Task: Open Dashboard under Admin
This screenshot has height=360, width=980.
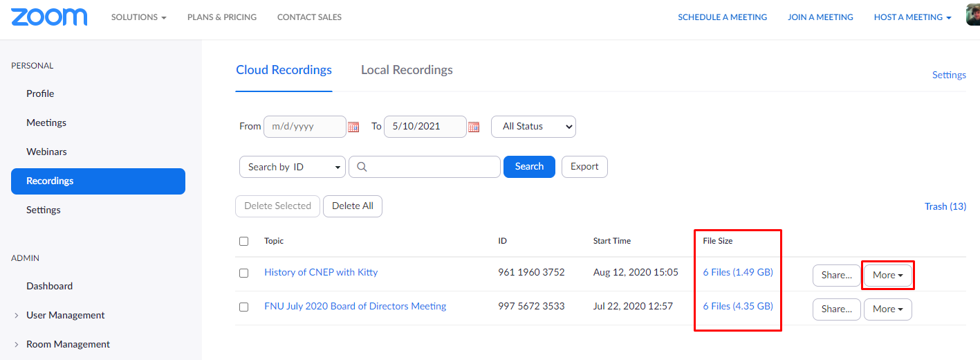Action: pos(49,286)
